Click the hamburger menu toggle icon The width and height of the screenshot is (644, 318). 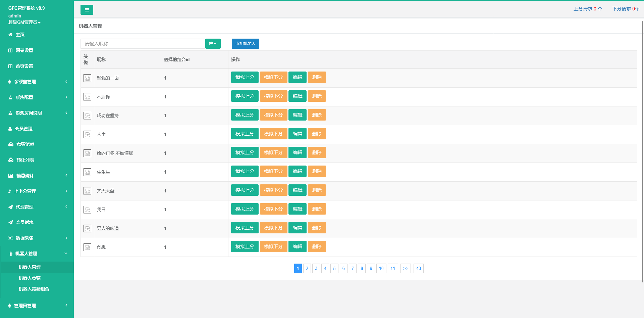87,10
